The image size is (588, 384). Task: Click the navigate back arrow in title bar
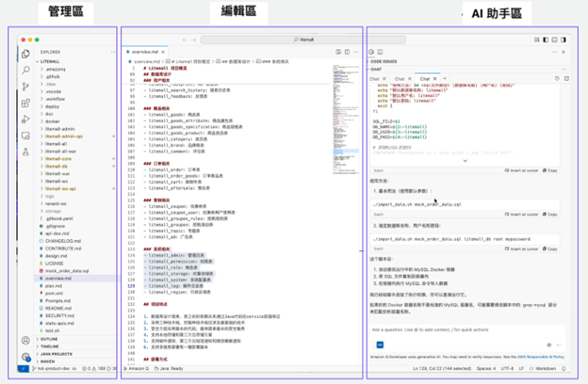pos(185,40)
